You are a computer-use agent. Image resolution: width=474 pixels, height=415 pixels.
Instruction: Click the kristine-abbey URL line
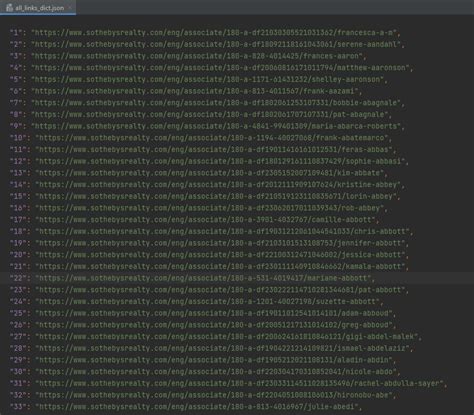tap(218, 184)
